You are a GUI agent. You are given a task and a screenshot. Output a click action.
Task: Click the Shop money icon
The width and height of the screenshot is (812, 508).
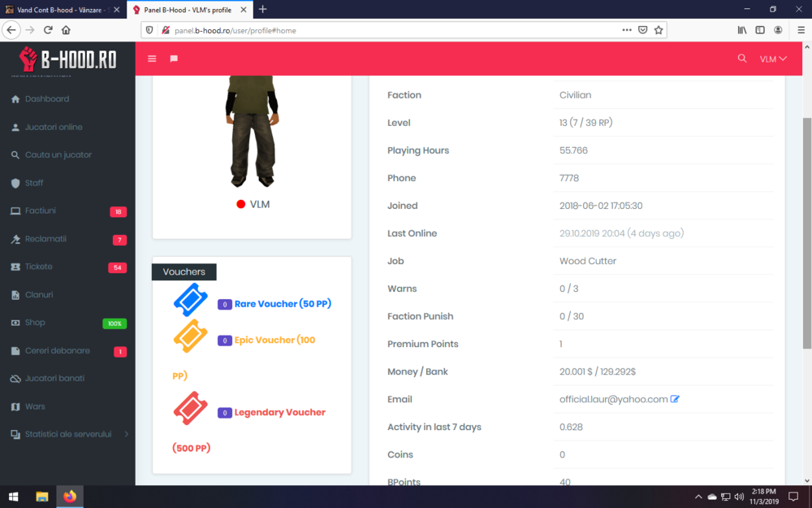point(15,323)
